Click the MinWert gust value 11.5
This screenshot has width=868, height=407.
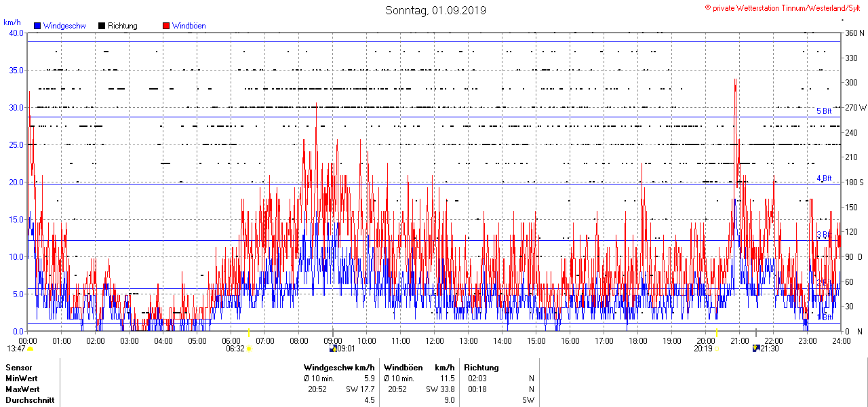(447, 379)
